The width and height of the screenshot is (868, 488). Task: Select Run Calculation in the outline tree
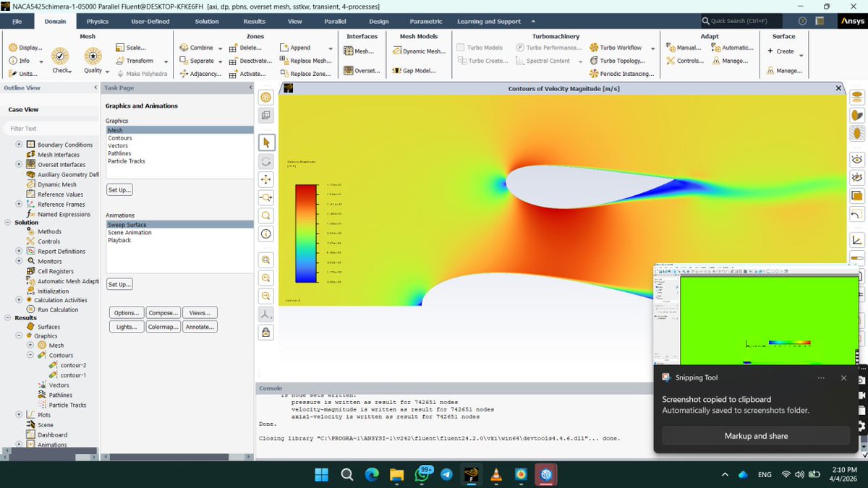click(x=58, y=309)
